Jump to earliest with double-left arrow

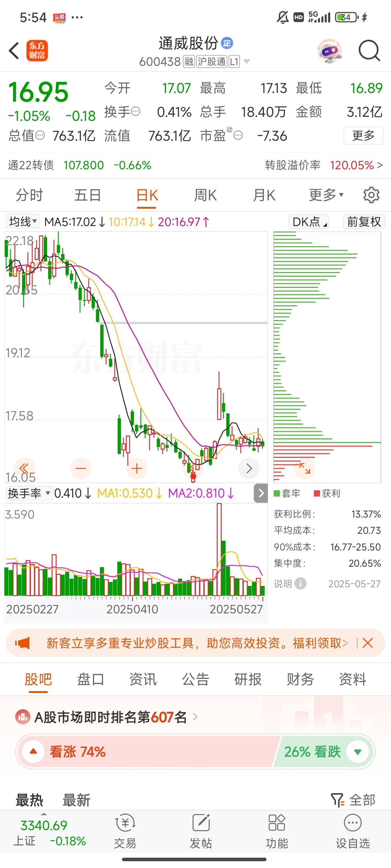[24, 468]
